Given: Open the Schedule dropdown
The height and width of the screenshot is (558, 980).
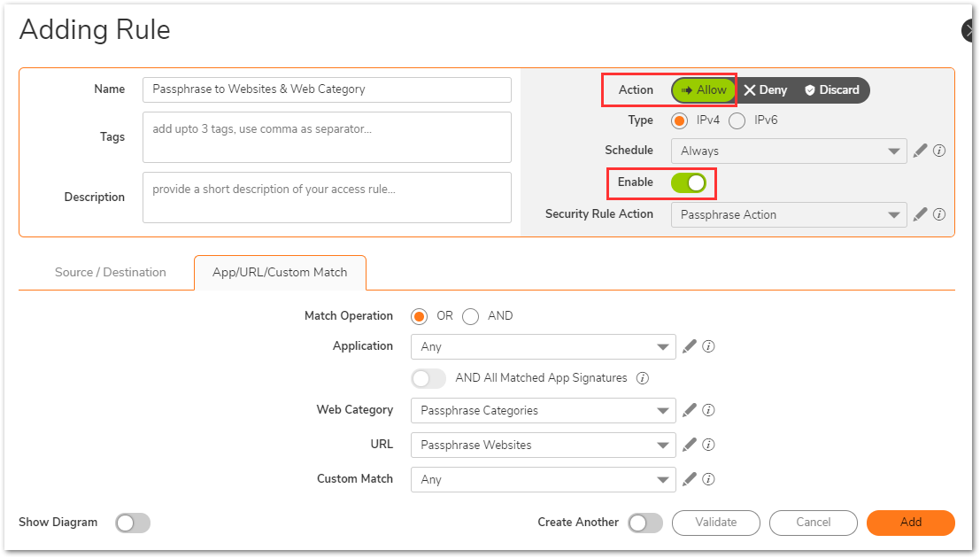Looking at the screenshot, I should click(x=788, y=151).
